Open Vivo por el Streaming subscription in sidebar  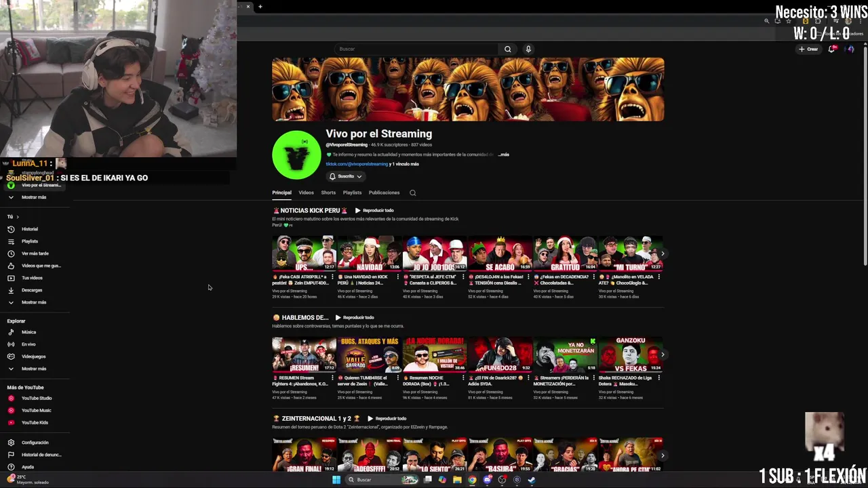[34, 185]
